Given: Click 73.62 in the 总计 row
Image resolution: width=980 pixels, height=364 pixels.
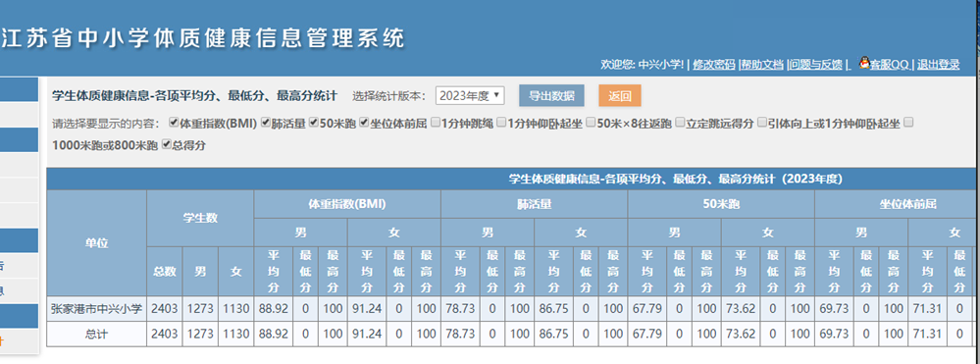Looking at the screenshot, I should [740, 334].
